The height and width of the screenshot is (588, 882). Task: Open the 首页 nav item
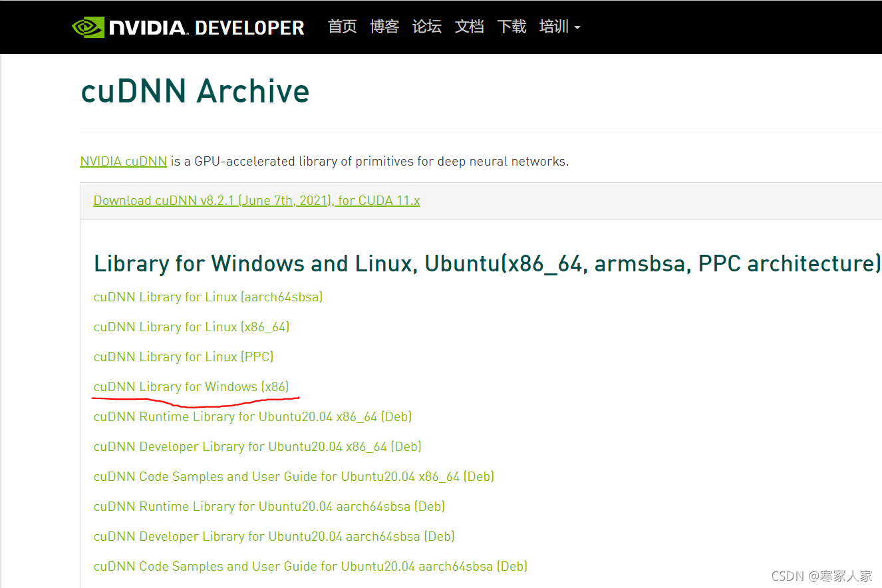click(343, 27)
